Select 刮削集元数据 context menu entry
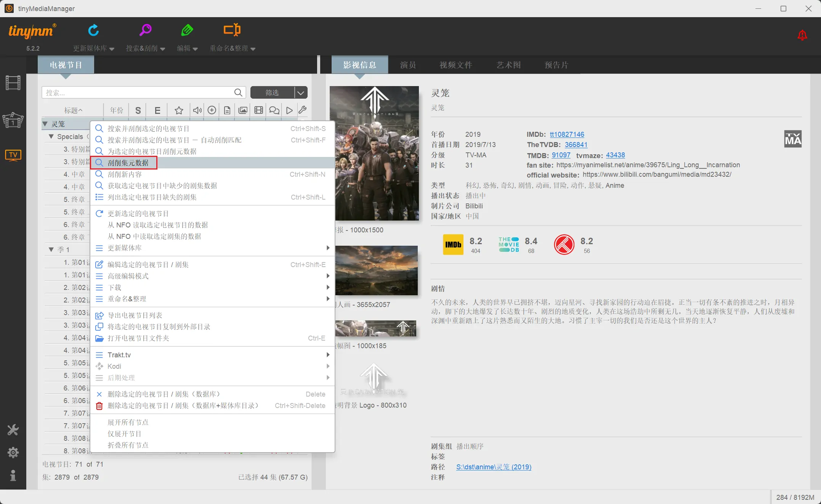The height and width of the screenshot is (504, 821). [128, 163]
